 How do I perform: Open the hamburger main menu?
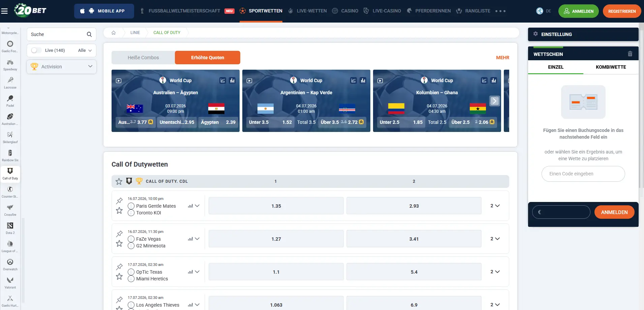pyautogui.click(x=4, y=11)
